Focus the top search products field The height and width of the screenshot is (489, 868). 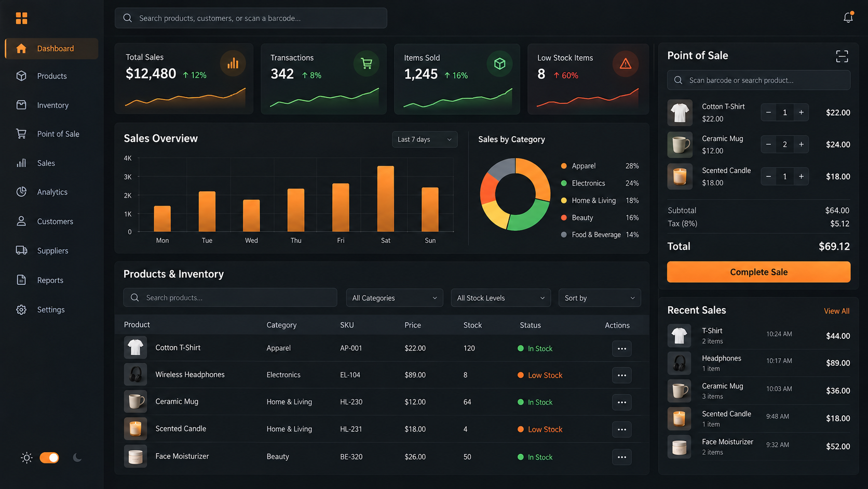coord(251,18)
